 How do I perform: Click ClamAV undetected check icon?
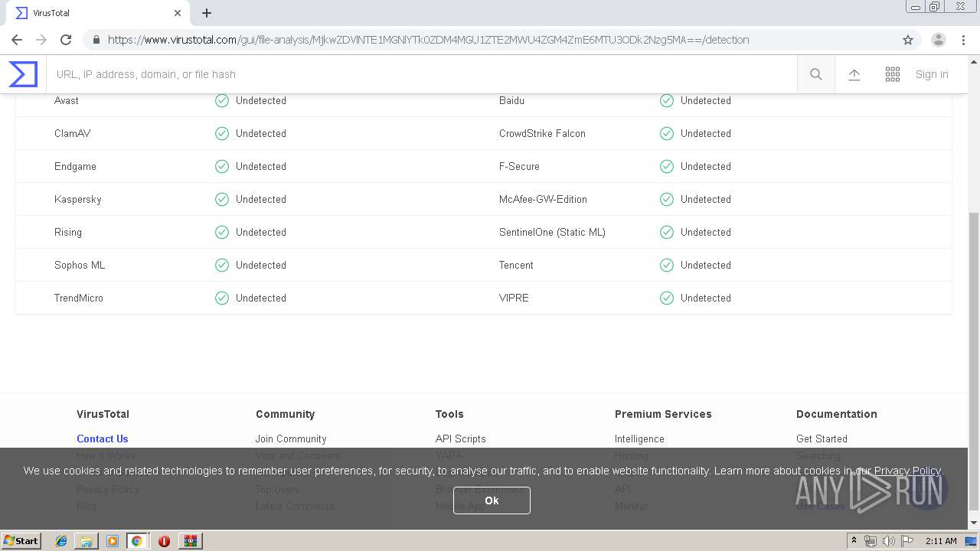[222, 133]
